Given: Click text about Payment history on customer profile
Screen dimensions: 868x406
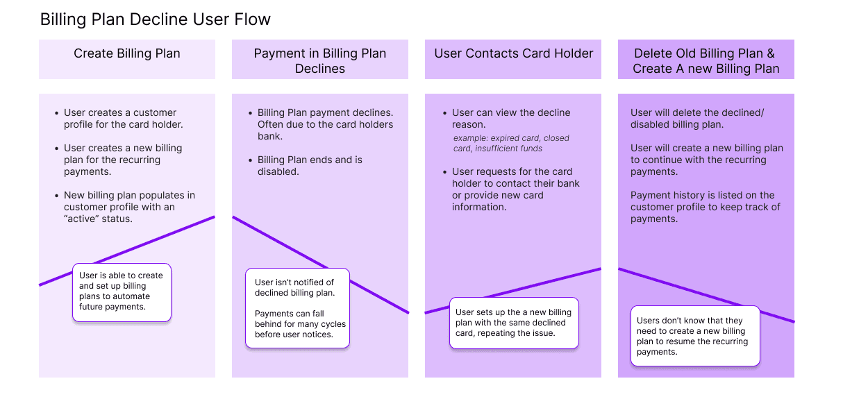Looking at the screenshot, I should [x=706, y=207].
